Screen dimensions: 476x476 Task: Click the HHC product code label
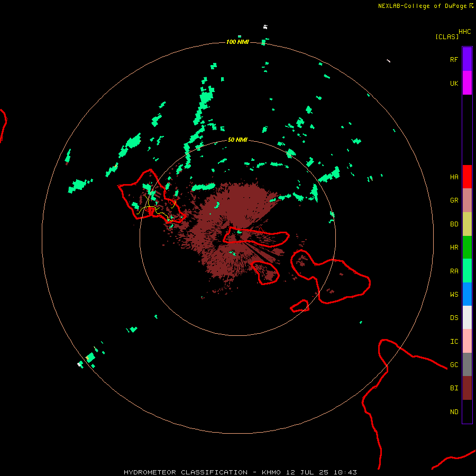[464, 32]
